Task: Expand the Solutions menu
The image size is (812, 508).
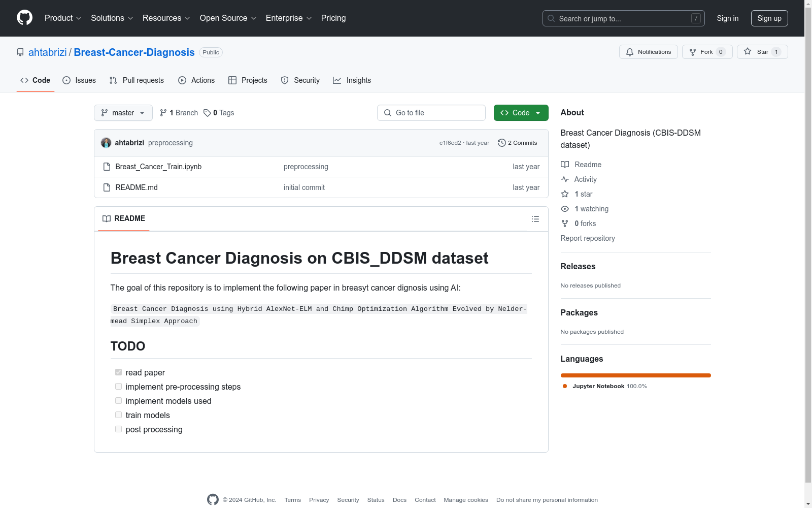Action: point(112,18)
